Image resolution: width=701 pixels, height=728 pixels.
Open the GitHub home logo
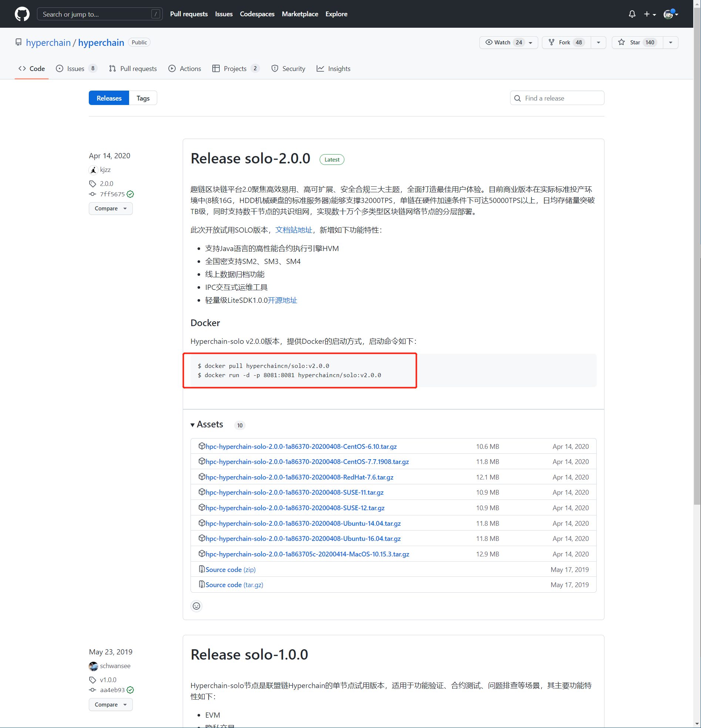pyautogui.click(x=22, y=14)
